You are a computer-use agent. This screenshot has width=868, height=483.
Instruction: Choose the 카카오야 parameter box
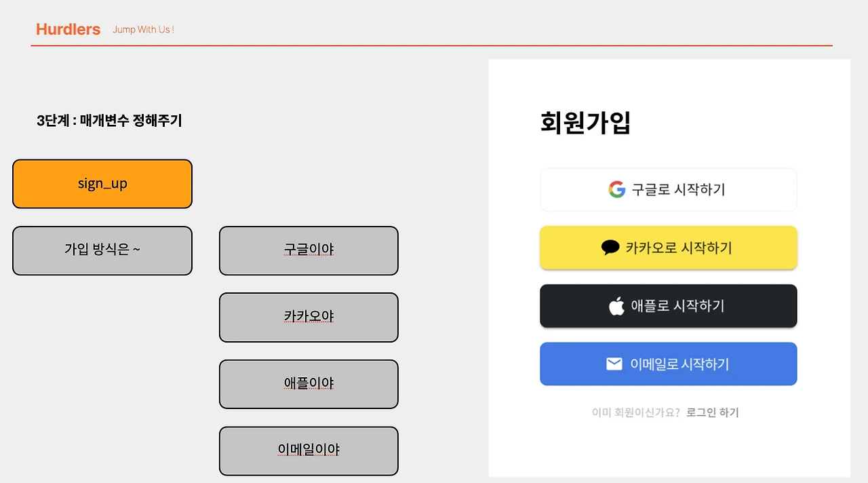(309, 317)
